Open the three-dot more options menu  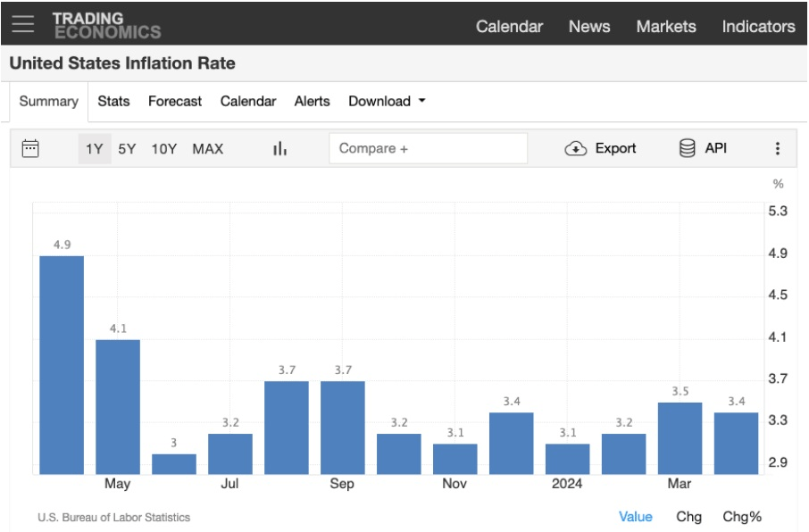(777, 148)
